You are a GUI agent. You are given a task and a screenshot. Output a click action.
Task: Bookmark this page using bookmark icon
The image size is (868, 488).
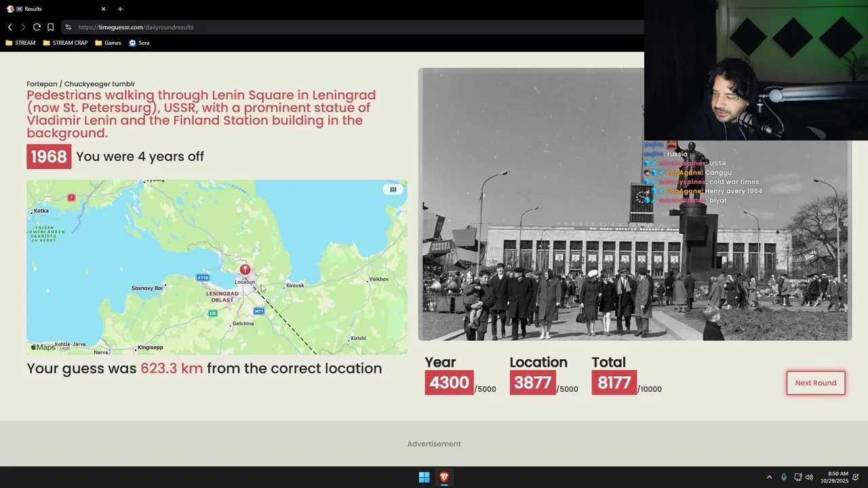click(x=50, y=27)
